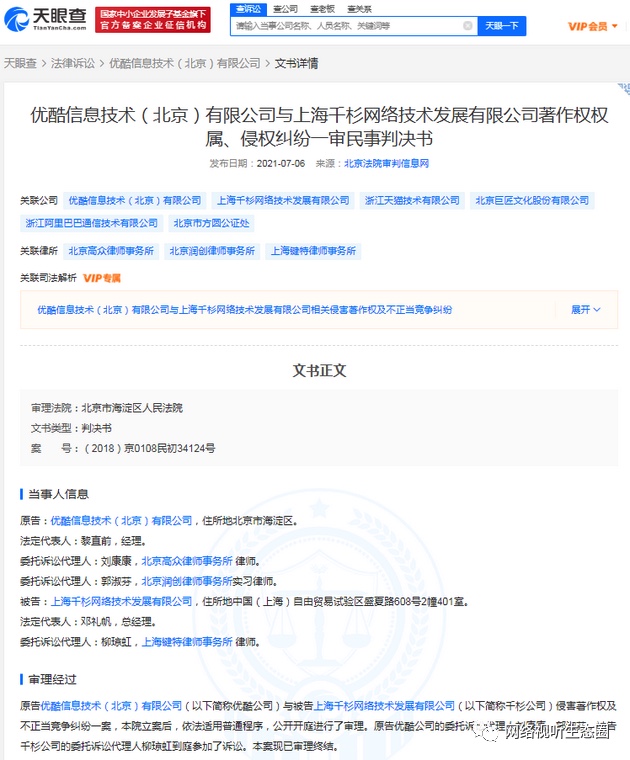Go to 天眼查 breadcrumb home
Viewport: 630px width, 760px height.
(x=20, y=63)
